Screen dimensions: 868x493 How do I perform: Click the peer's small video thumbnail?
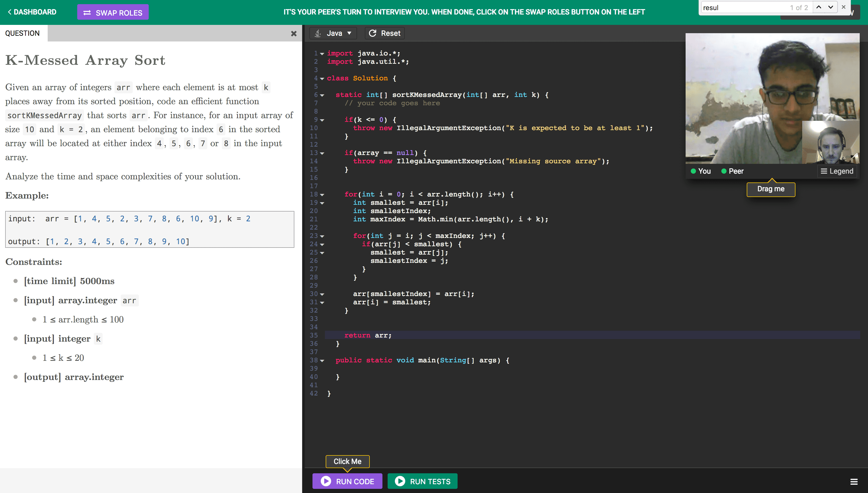(x=830, y=142)
